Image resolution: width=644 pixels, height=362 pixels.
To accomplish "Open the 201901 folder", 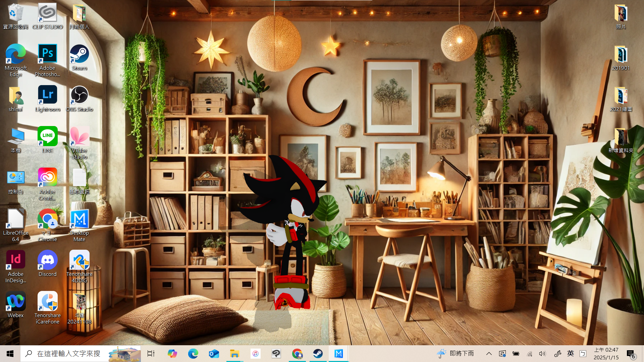I will (x=621, y=57).
